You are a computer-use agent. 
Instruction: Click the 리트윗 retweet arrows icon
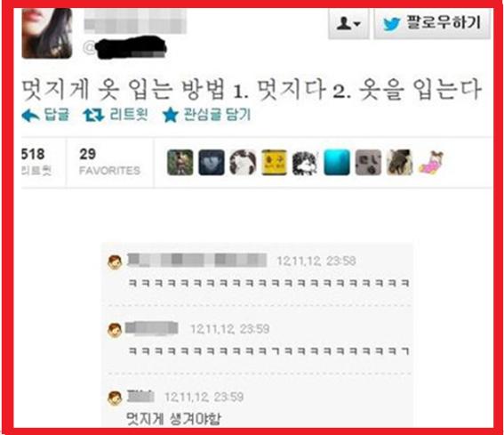[93, 115]
